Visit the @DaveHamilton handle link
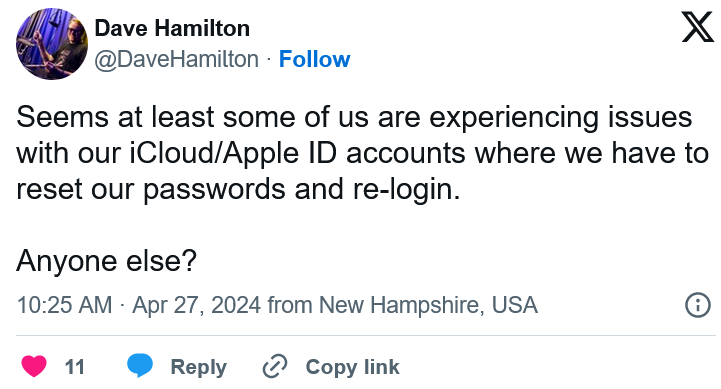Viewport: 721px width, 389px height. [177, 59]
